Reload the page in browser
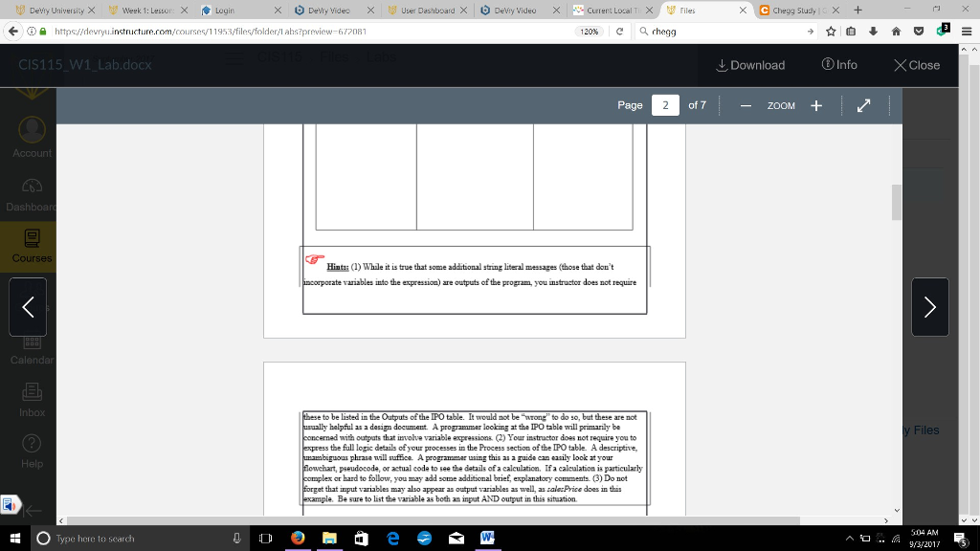Viewport: 980px width, 551px height. (621, 31)
